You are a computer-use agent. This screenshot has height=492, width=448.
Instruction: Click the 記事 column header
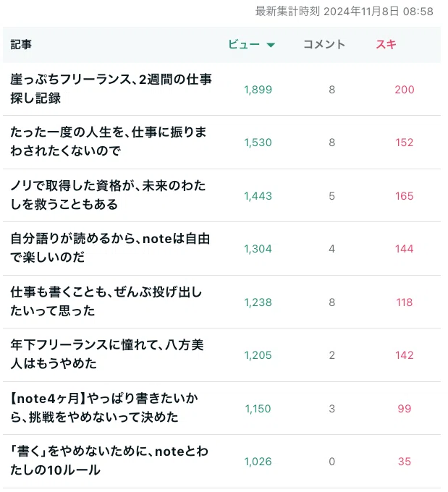coord(21,45)
